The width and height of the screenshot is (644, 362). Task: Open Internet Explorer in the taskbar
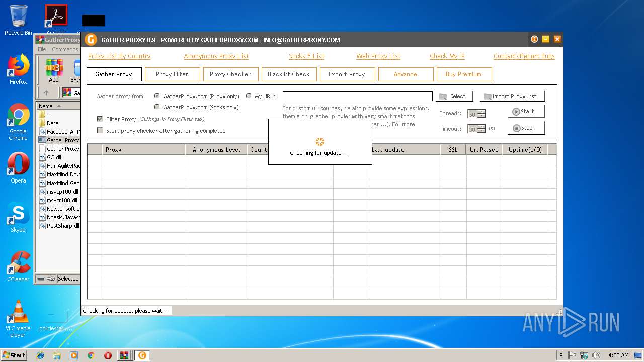click(x=40, y=355)
